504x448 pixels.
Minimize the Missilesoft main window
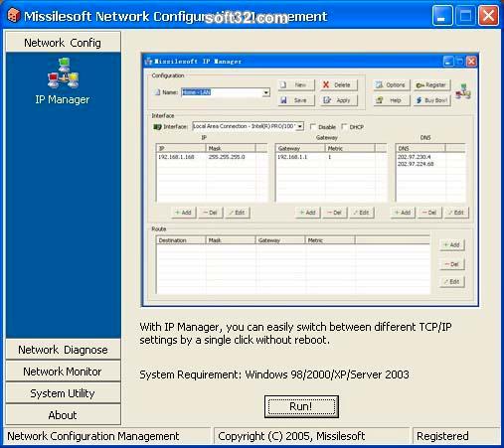442,16
